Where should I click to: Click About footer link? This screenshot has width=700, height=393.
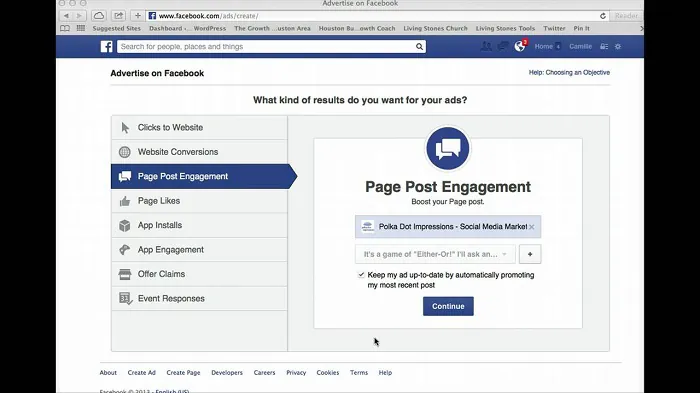tap(108, 372)
